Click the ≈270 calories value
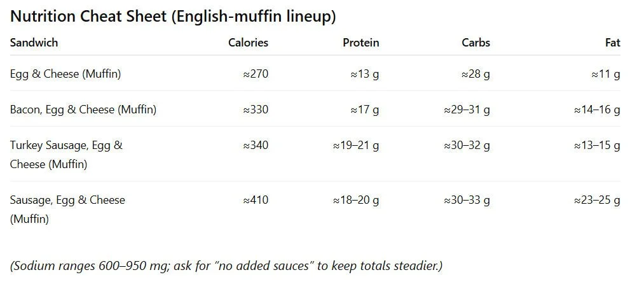Image resolution: width=644 pixels, height=284 pixels. (x=256, y=74)
